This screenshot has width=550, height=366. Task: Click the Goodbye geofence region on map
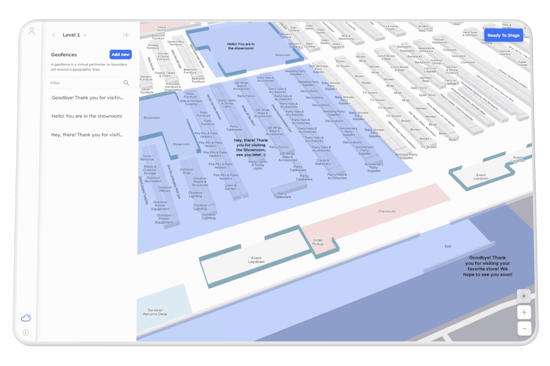tap(488, 266)
